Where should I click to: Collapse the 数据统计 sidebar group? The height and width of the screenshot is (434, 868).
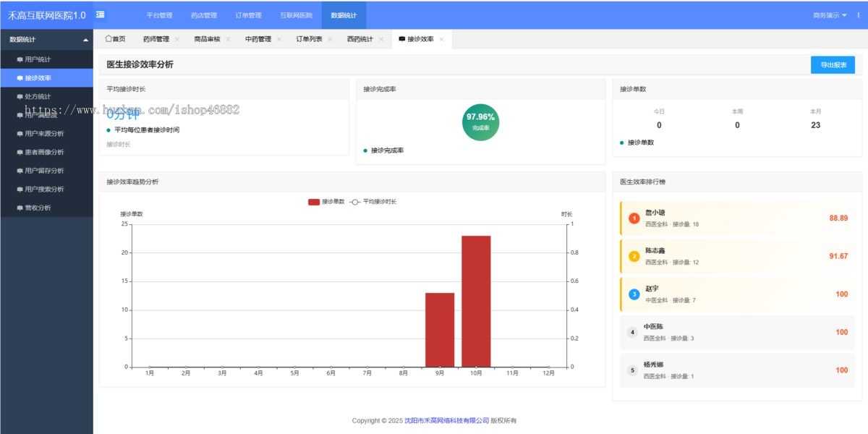coord(46,40)
